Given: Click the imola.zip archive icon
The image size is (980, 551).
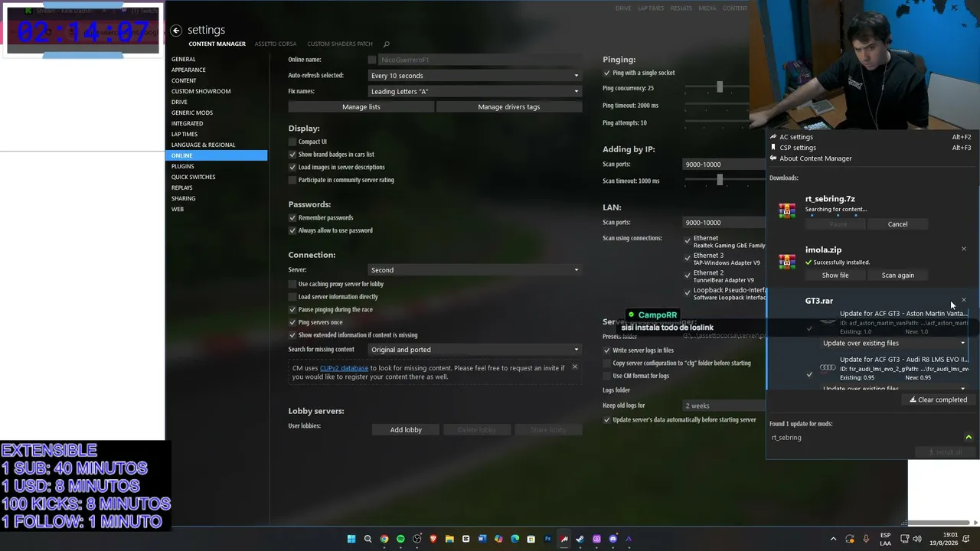Looking at the screenshot, I should [786, 262].
